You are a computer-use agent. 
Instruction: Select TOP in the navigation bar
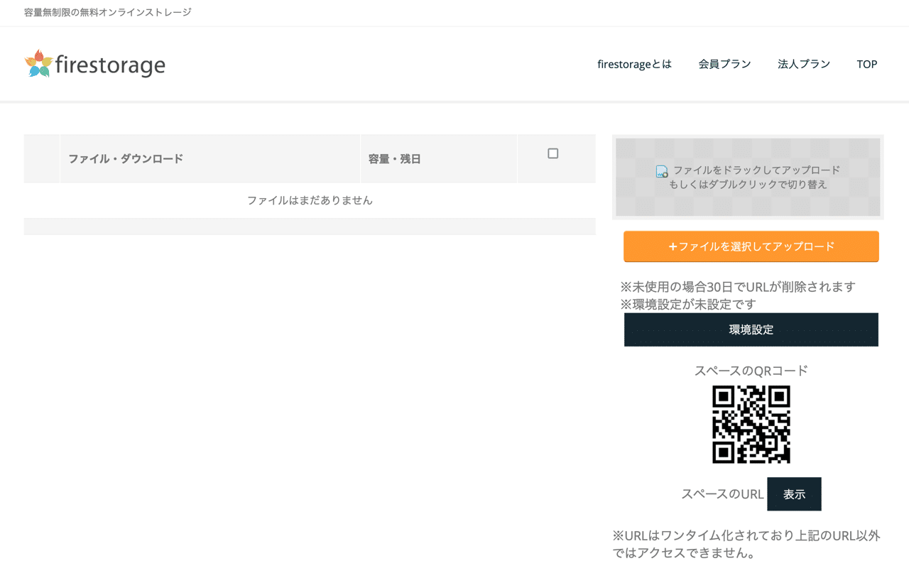pyautogui.click(x=866, y=64)
